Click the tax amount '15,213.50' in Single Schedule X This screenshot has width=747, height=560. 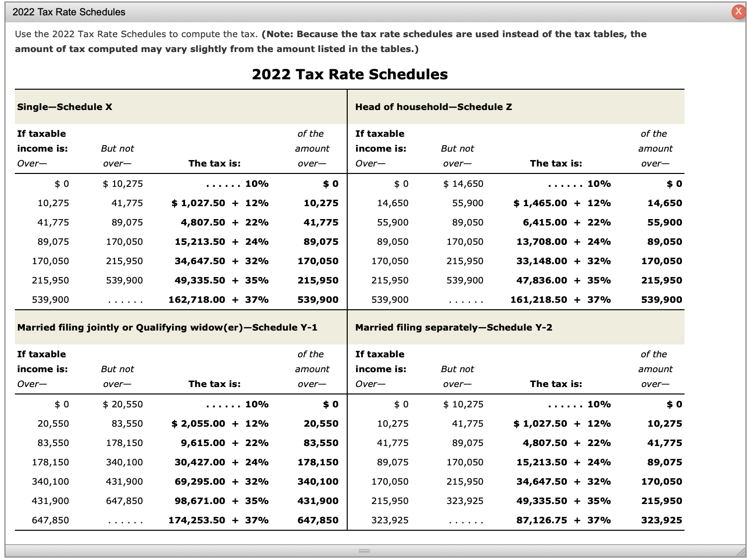(200, 242)
